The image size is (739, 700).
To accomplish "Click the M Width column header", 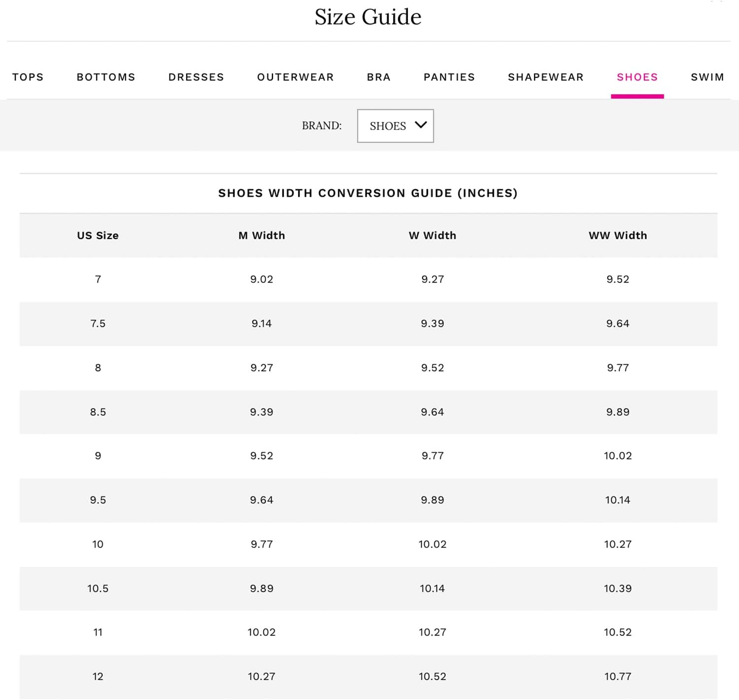I will pos(262,236).
